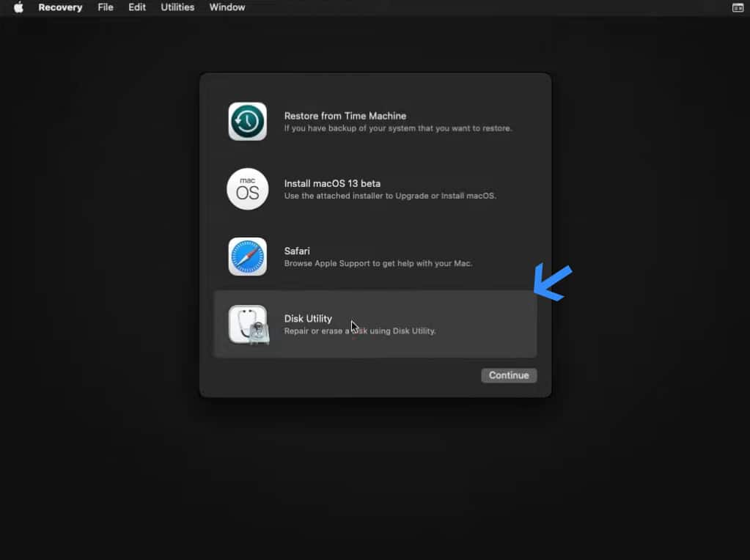
Task: Click the battery status icon
Action: coord(738,7)
